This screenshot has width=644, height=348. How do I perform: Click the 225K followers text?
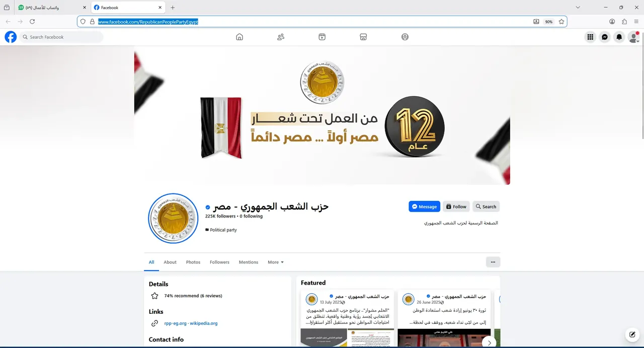coord(220,216)
